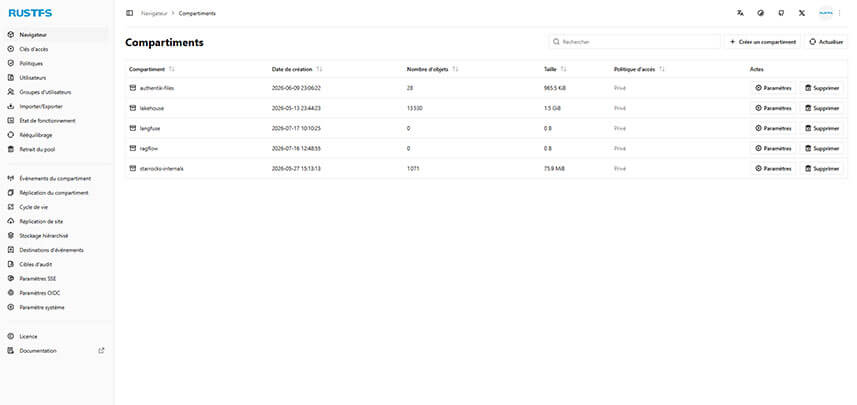The width and height of the screenshot is (857, 405).
Task: Open external Documentation link icon
Action: [101, 351]
